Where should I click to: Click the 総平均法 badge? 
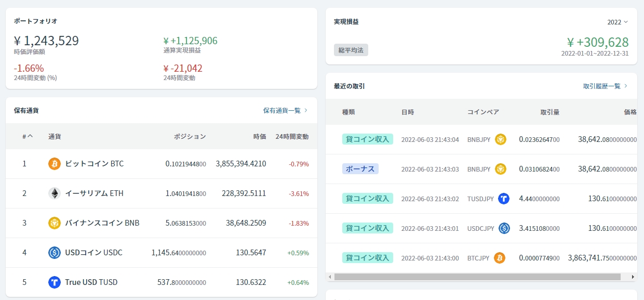(x=351, y=50)
